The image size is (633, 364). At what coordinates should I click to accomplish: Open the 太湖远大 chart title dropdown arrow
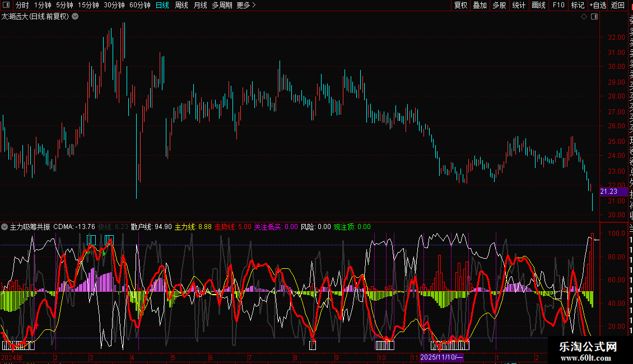click(x=76, y=17)
